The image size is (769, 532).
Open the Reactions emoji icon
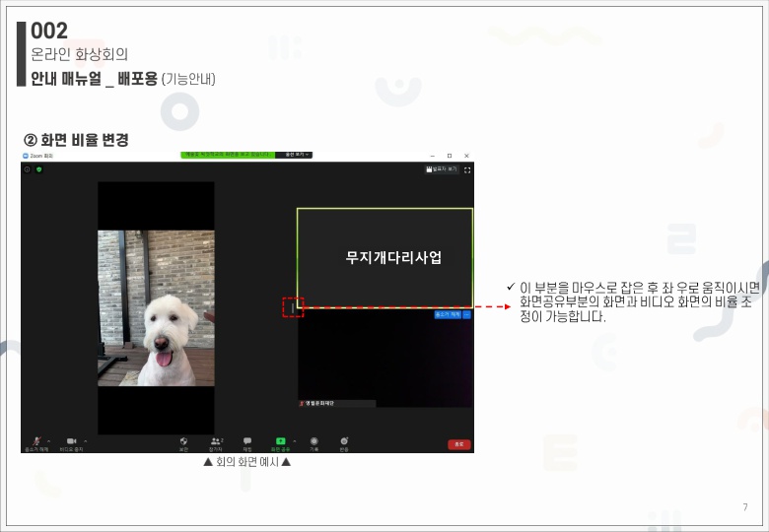pyautogui.click(x=344, y=442)
